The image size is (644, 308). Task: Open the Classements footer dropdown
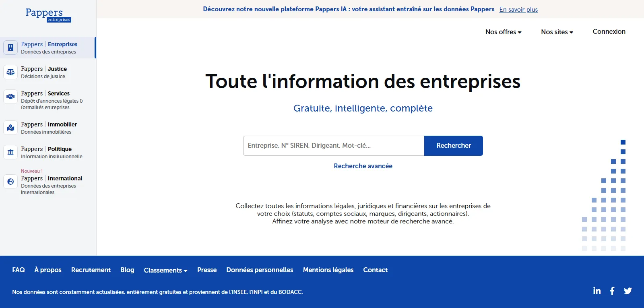[165, 270]
